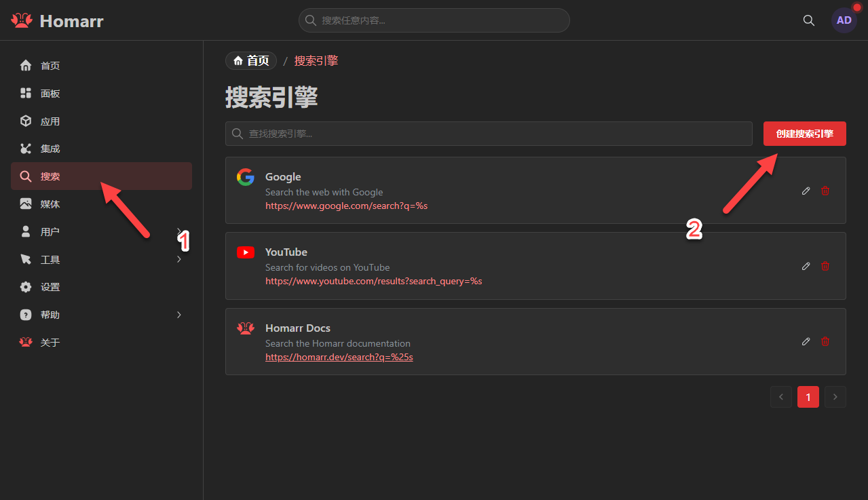Edit the Homarr Docs search engine
The width and height of the screenshot is (868, 500).
point(806,341)
